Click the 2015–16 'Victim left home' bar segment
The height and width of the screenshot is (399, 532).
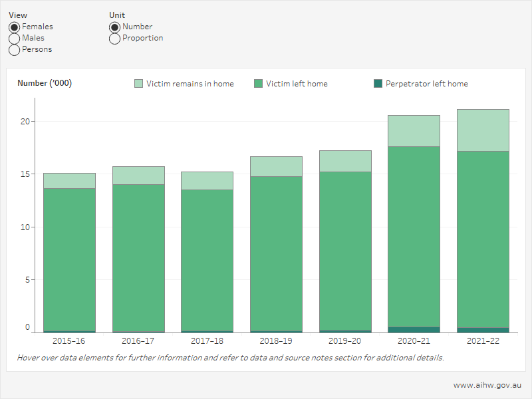[x=69, y=259]
